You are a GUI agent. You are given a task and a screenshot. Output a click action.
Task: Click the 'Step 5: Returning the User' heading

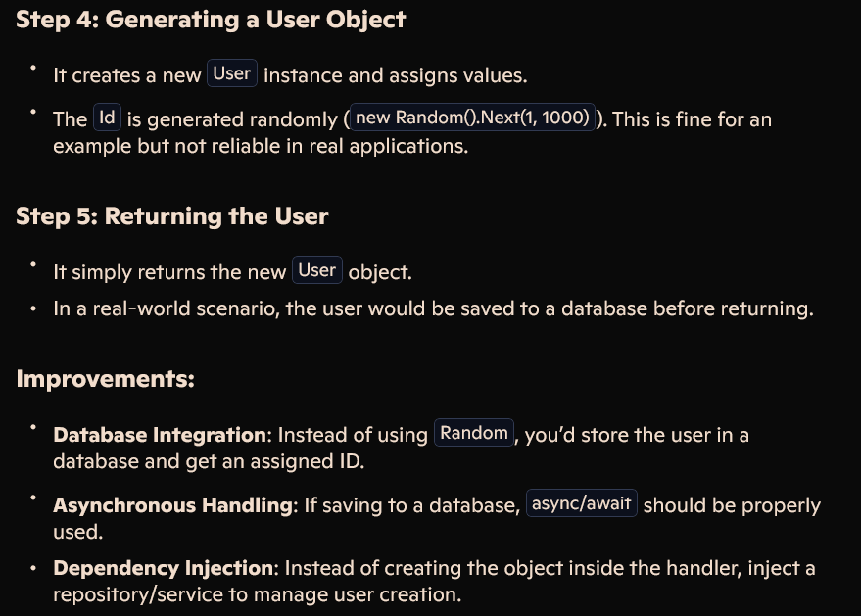(172, 216)
